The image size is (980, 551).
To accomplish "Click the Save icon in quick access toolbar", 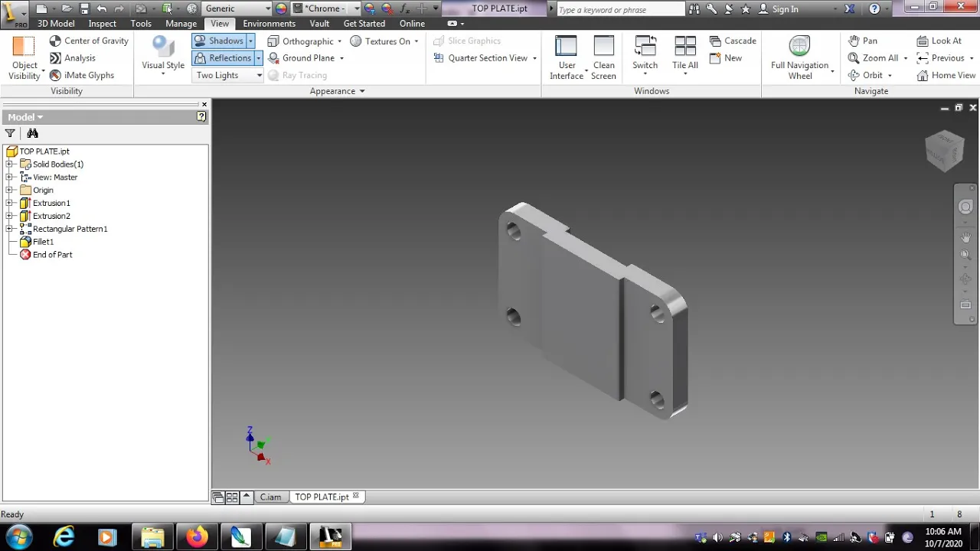I will (x=84, y=8).
